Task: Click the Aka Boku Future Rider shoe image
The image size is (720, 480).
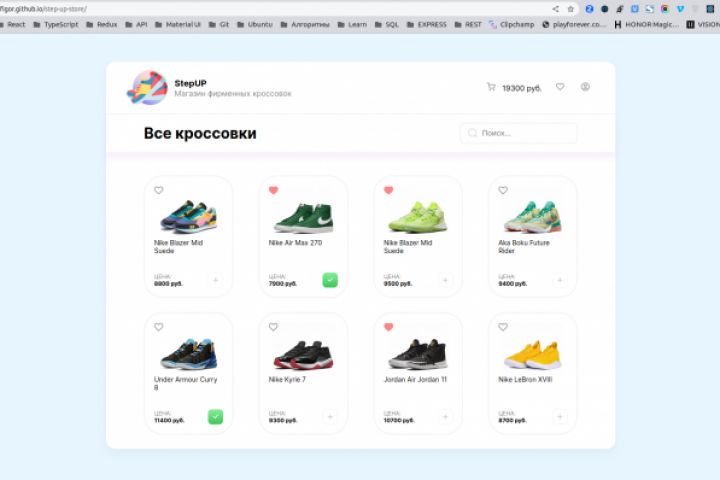Action: coord(533,217)
